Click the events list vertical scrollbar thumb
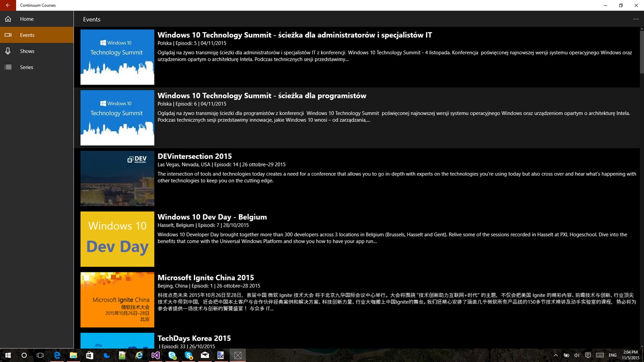Viewport: 644px width, 362px height. pyautogui.click(x=642, y=52)
